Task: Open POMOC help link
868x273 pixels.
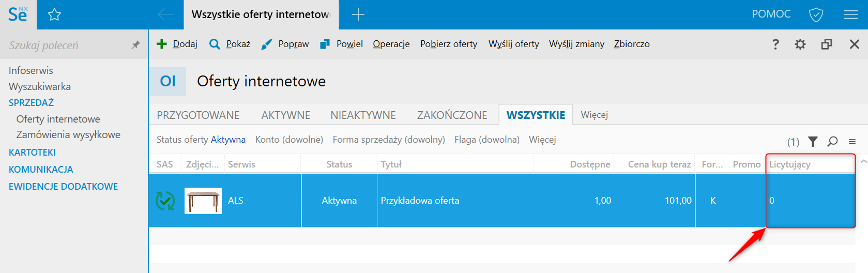Action: click(771, 14)
